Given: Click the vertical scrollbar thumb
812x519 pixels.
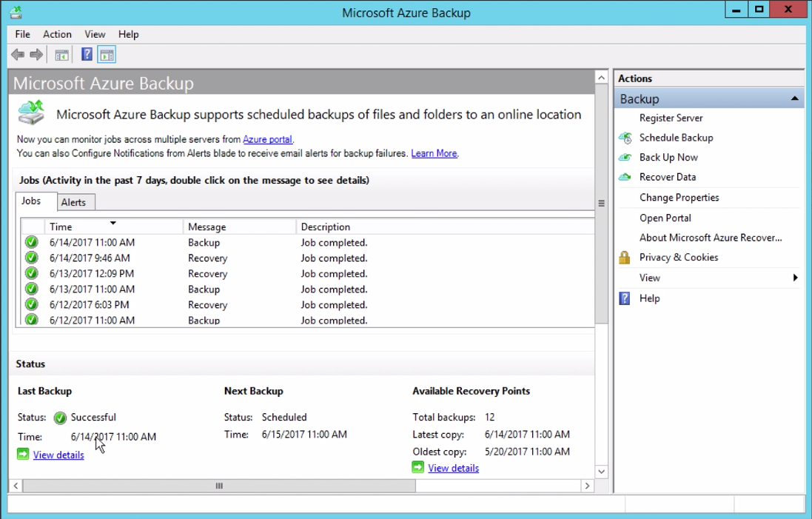Looking at the screenshot, I should point(601,204).
